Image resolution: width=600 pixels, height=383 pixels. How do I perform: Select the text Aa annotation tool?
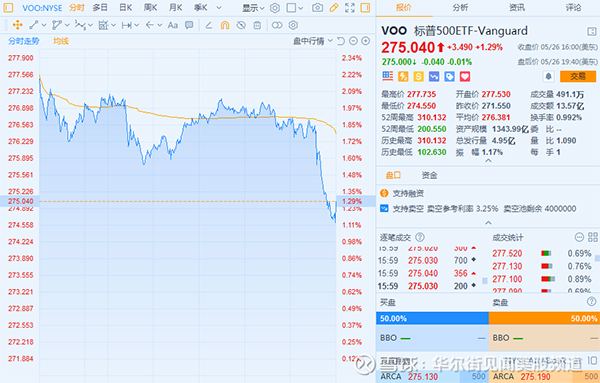pyautogui.click(x=173, y=25)
